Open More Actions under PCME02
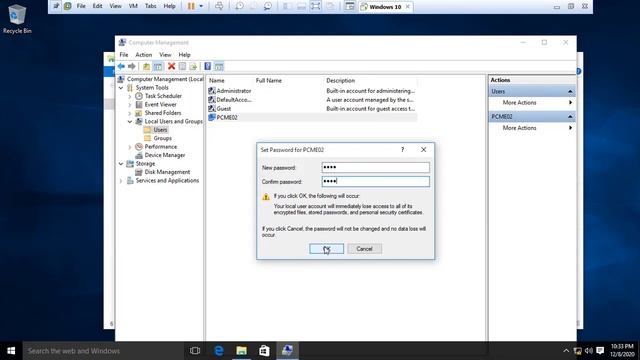The height and width of the screenshot is (360, 640). (532, 128)
